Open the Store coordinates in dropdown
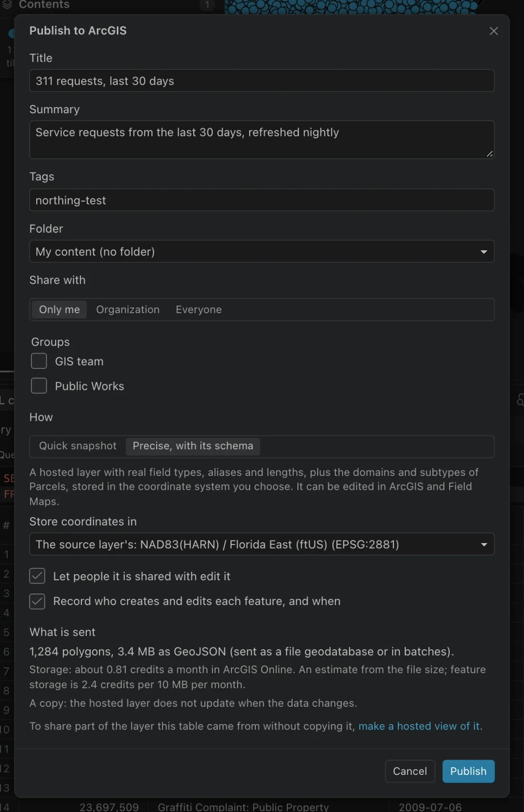The width and height of the screenshot is (524, 812). point(262,544)
